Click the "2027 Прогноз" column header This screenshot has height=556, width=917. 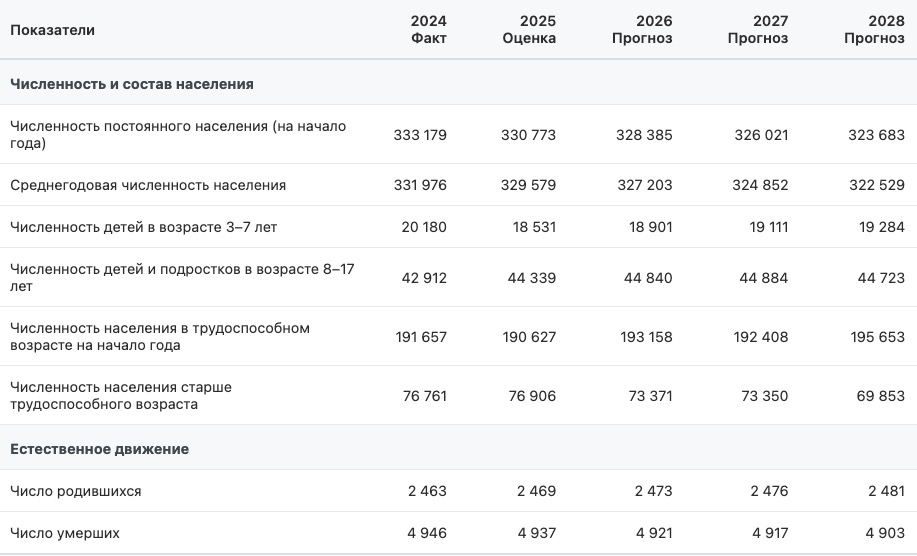click(758, 30)
